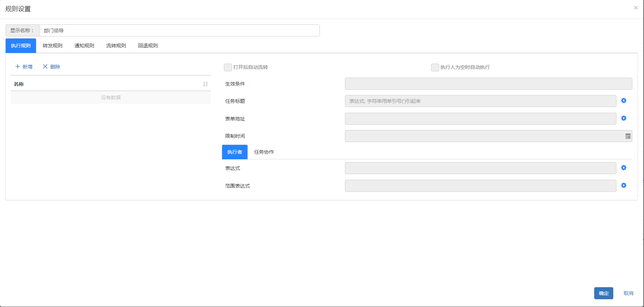Click the sort icon in 名称 column header
This screenshot has width=644, height=307.
[x=205, y=84]
